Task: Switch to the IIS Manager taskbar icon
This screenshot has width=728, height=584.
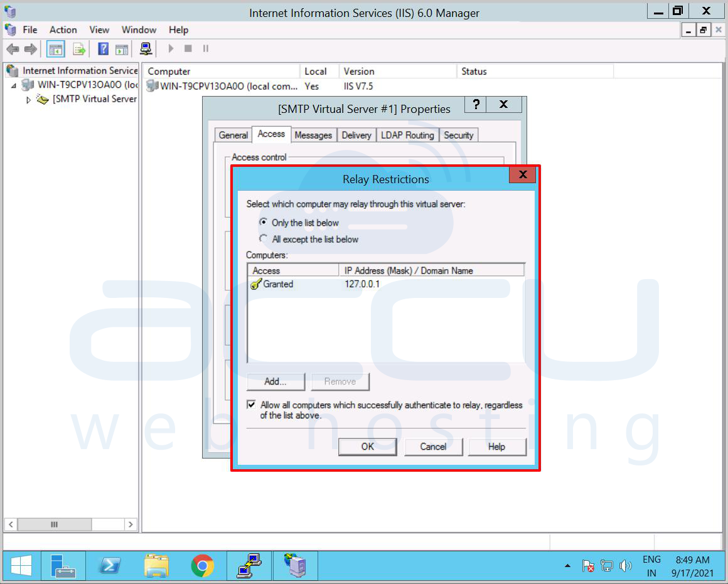Action: pos(296,566)
